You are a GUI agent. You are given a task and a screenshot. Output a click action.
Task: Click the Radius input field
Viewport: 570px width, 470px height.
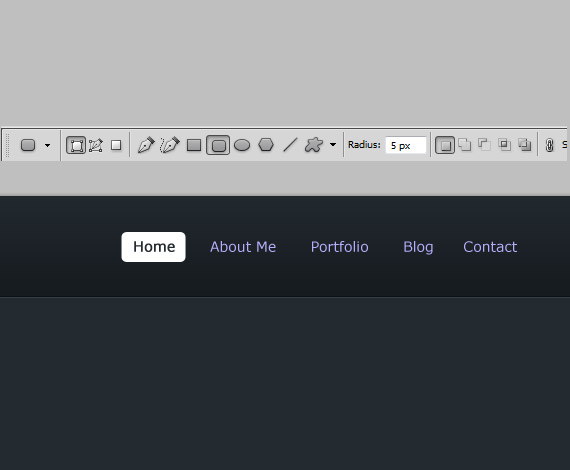tap(406, 145)
